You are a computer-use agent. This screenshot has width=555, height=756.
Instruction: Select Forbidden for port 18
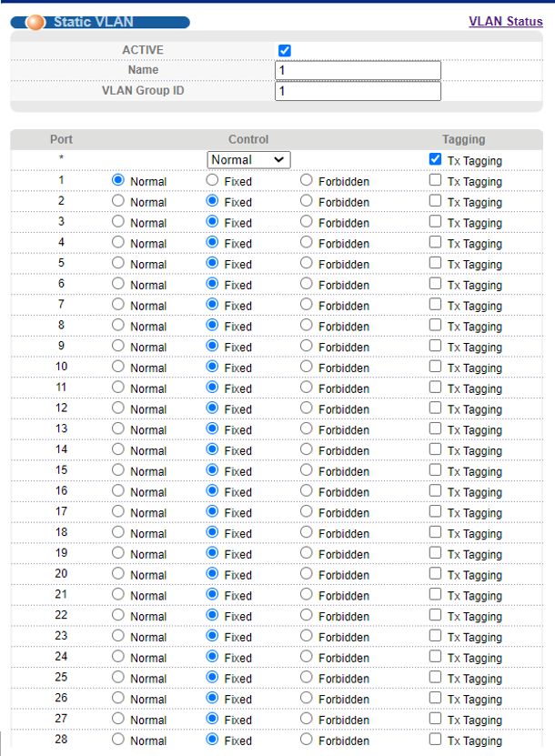coord(307,532)
